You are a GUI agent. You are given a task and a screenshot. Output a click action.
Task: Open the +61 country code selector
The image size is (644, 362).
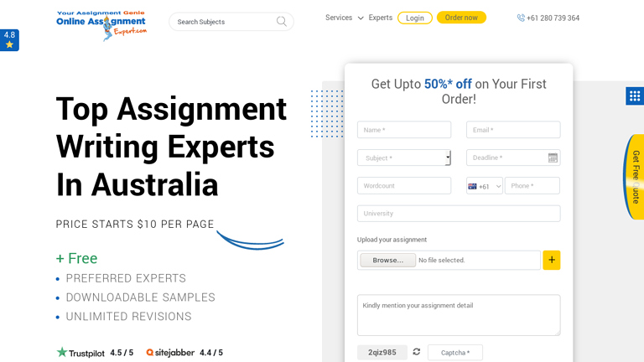[x=484, y=186]
